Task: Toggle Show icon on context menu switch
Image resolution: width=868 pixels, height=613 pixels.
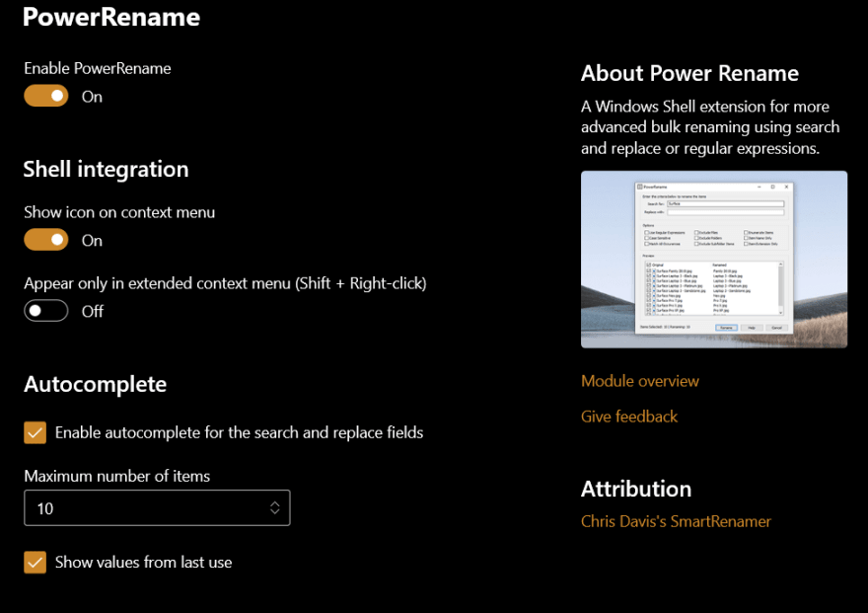Action: 46,240
